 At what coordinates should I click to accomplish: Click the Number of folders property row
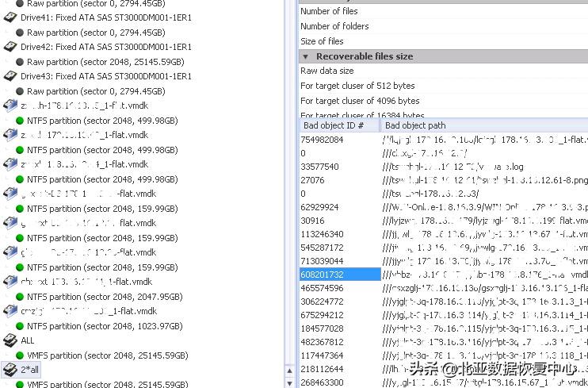tap(334, 26)
